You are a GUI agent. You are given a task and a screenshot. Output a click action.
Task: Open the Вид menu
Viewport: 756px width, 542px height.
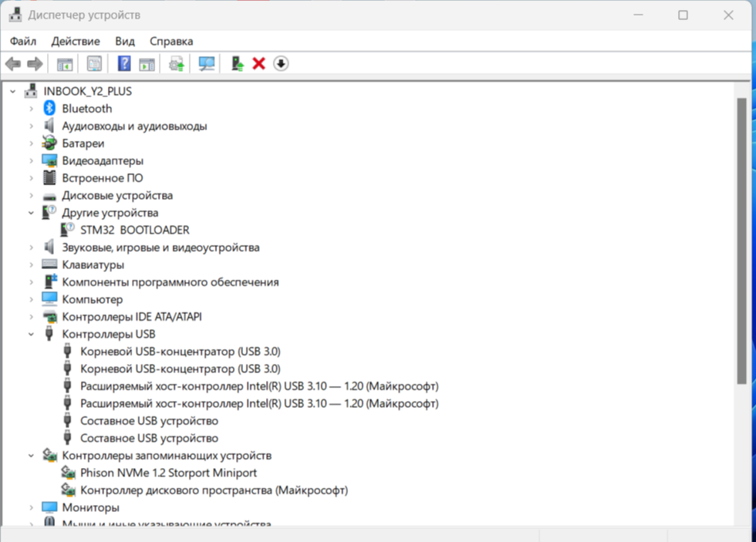(125, 41)
